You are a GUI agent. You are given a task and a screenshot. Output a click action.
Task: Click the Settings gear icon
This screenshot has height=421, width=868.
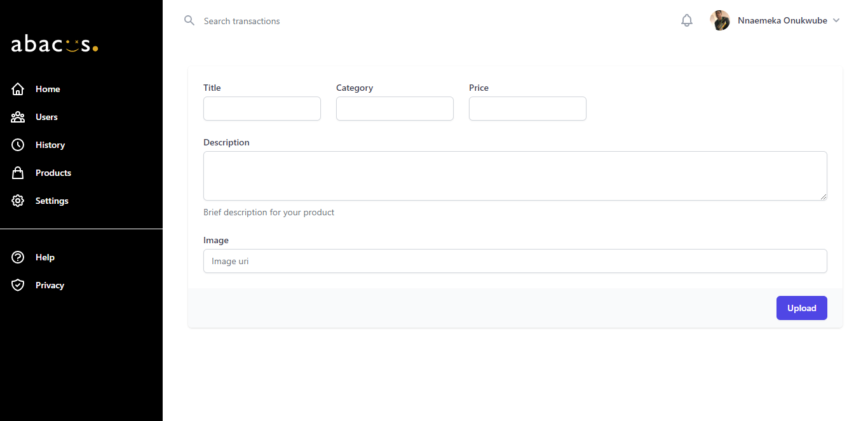tap(18, 201)
